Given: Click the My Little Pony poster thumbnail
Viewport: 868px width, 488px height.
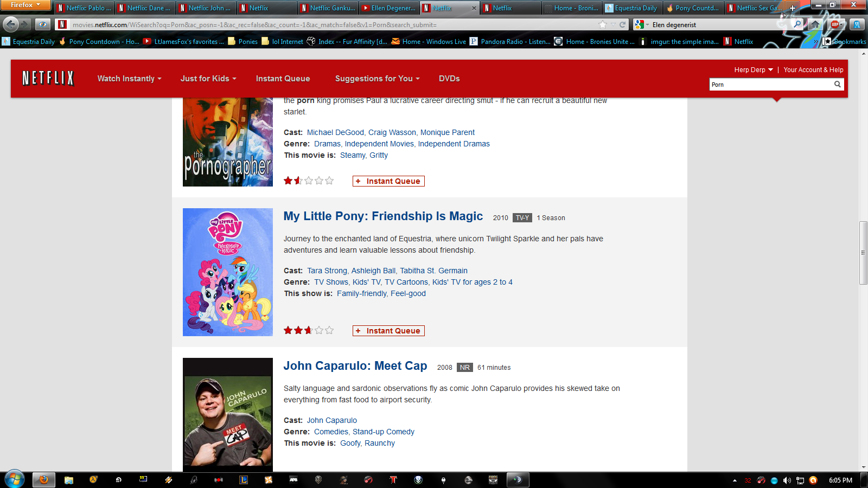Looking at the screenshot, I should point(228,272).
